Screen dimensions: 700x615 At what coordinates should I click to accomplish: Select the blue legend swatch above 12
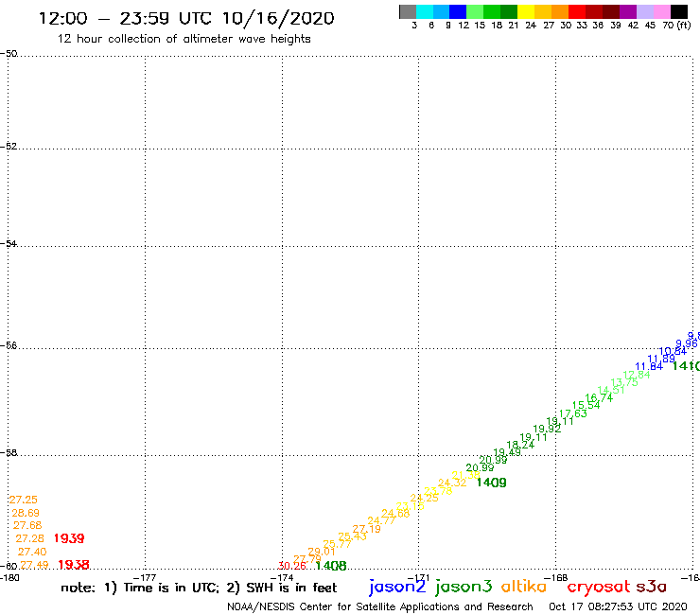coord(458,12)
